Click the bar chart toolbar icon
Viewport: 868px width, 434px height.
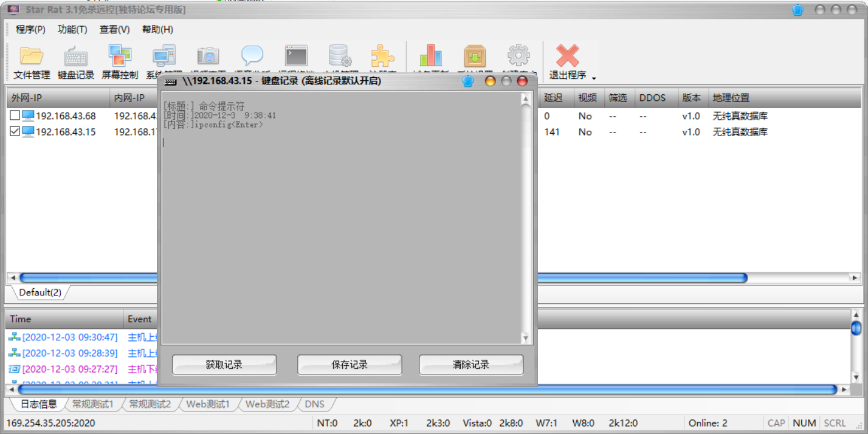click(x=431, y=56)
